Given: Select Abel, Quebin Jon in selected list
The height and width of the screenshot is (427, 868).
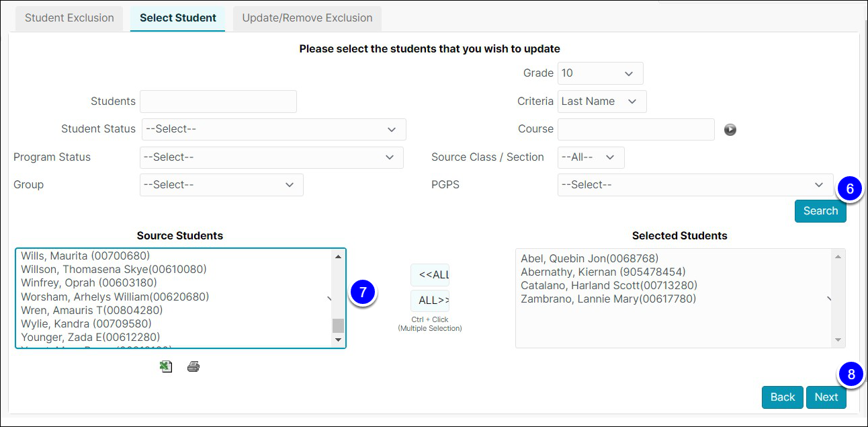Looking at the screenshot, I should click(589, 258).
